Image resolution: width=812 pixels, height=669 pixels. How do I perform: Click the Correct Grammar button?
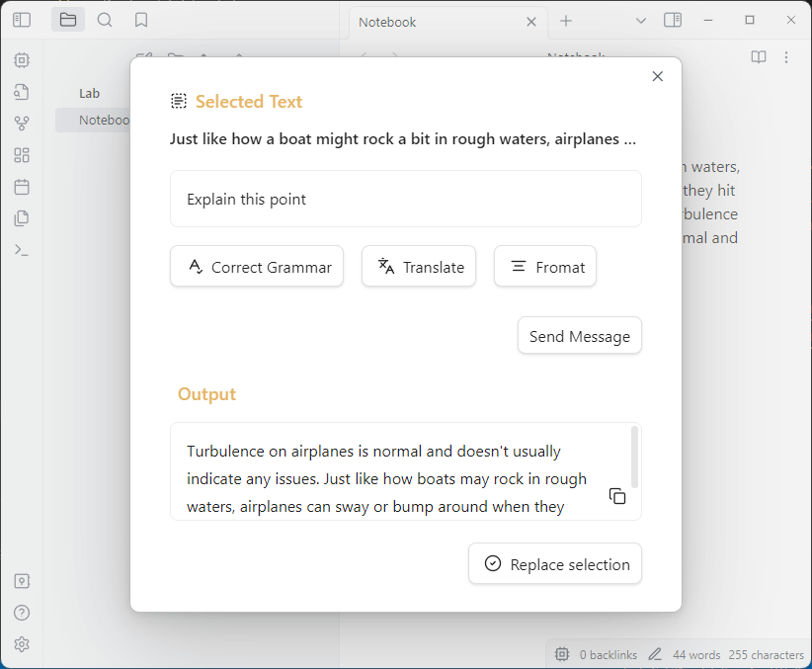[x=257, y=267]
